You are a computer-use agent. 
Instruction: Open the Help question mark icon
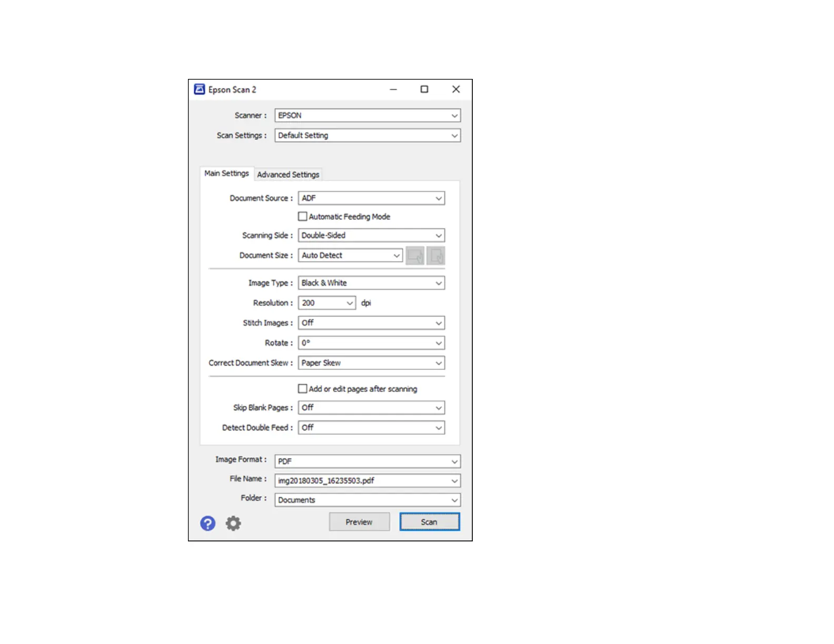point(207,523)
